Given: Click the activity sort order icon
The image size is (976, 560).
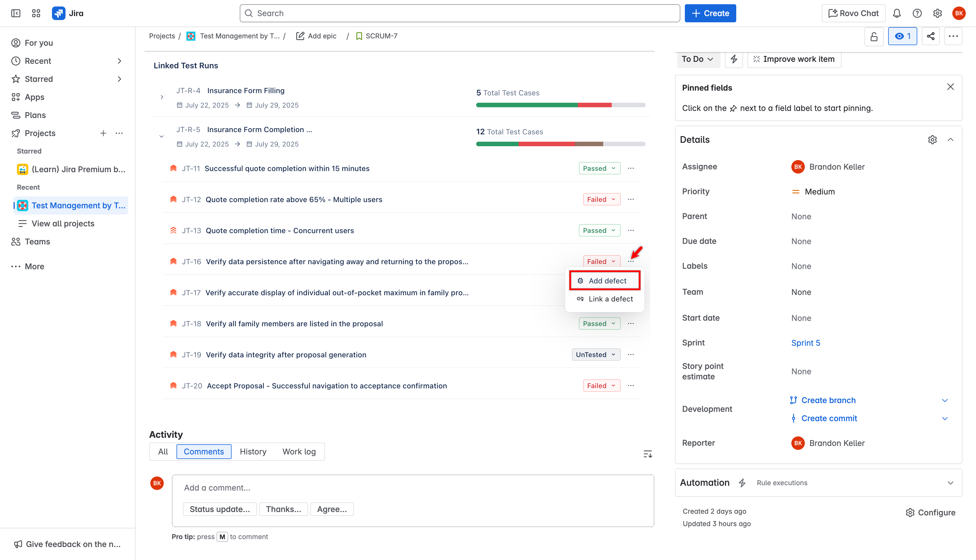Looking at the screenshot, I should click(x=648, y=454).
